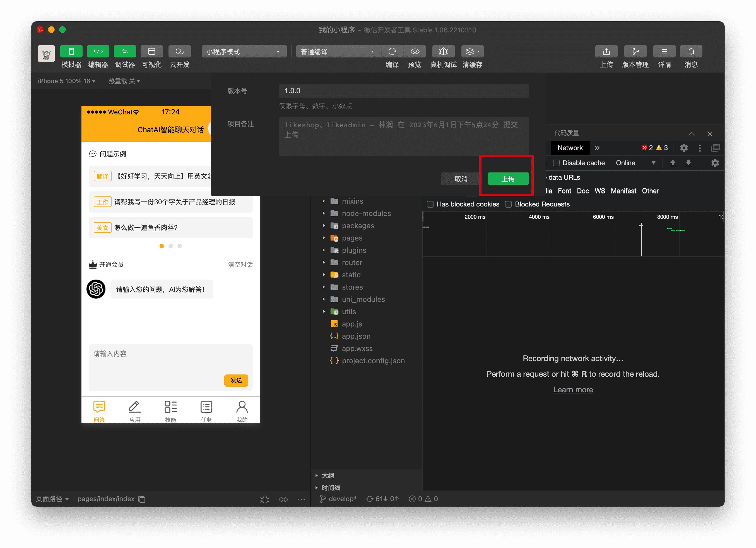Click Import HAR upload arrow icon

[x=673, y=163]
